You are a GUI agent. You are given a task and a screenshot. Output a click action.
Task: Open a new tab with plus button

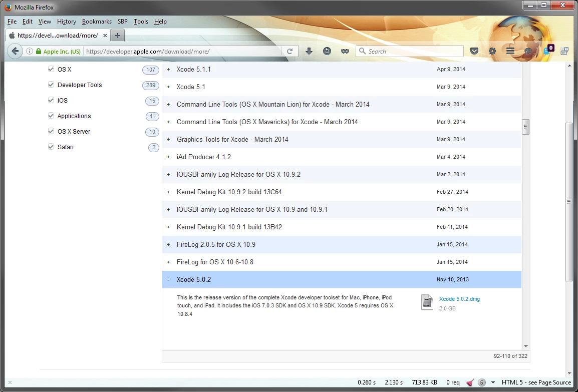117,36
